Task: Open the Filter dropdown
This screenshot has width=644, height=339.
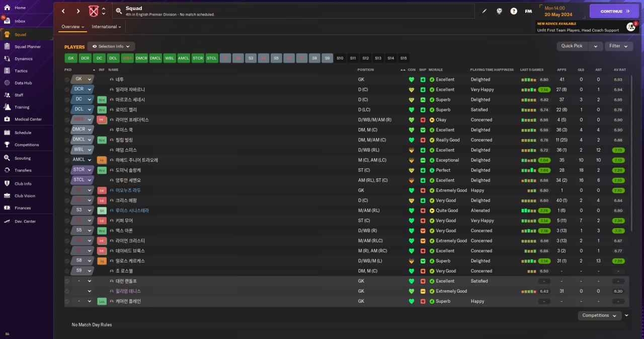Action: (x=619, y=46)
